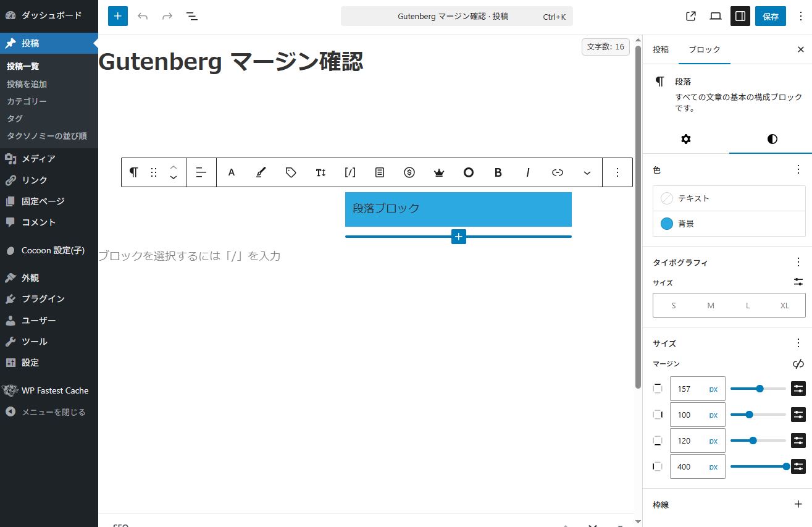Open color section options menu
Viewport: 812px width, 527px height.
(x=798, y=169)
